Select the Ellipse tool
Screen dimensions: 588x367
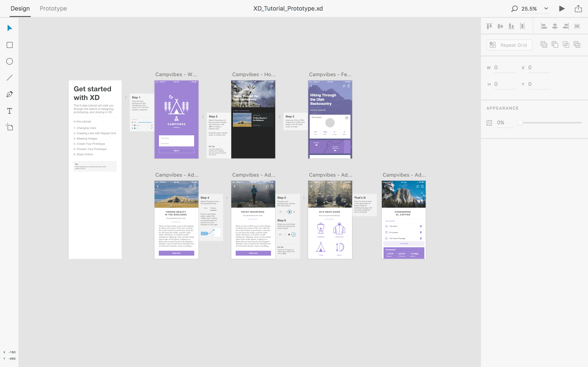pos(9,61)
